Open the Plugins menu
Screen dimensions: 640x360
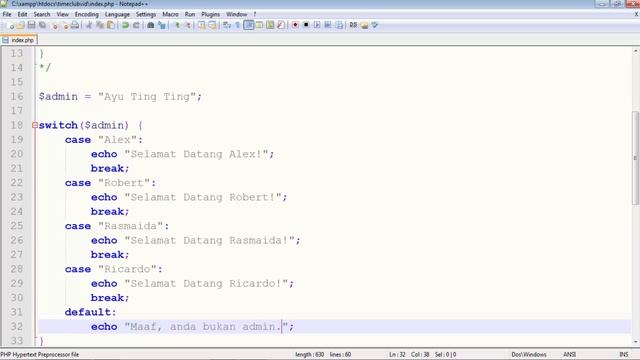(x=211, y=14)
